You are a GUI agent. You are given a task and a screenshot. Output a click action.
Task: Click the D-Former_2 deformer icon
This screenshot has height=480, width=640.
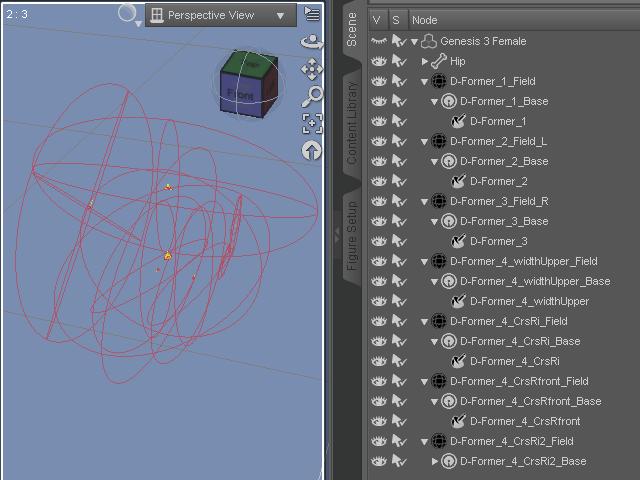458,181
